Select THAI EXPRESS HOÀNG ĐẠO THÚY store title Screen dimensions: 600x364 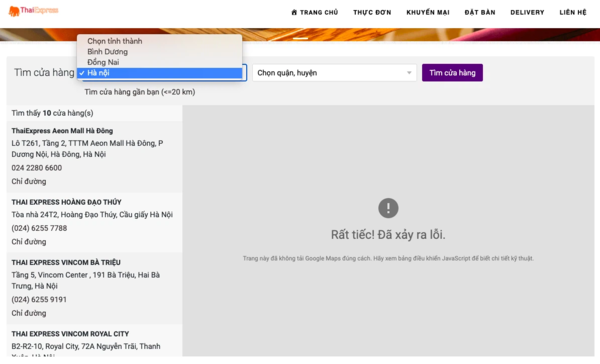pyautogui.click(x=66, y=202)
